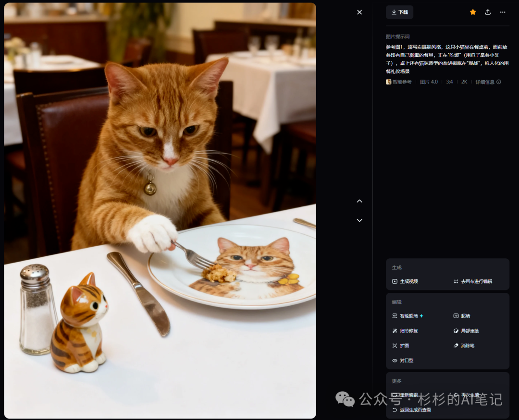
Task: Select the 消除笔 eraser pen tool
Action: click(464, 346)
